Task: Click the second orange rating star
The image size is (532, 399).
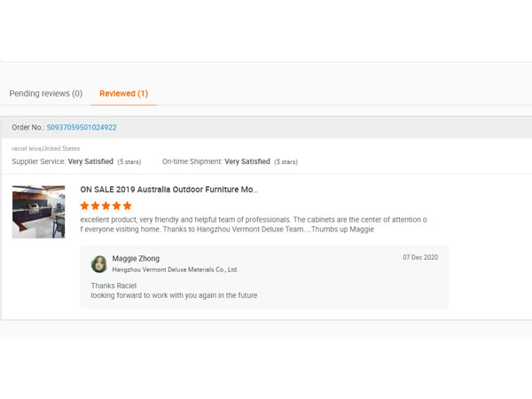Action: click(x=96, y=206)
